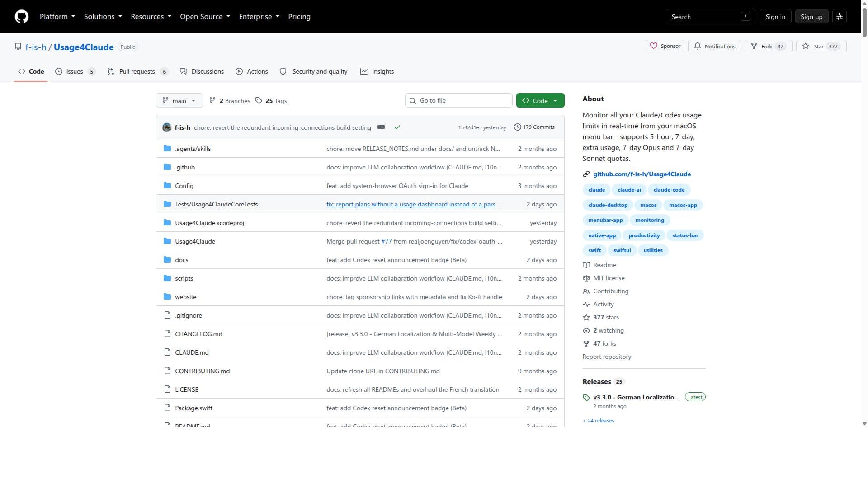Viewport: 868px width, 488px height.
Task: Expand the Resources menu
Action: click(x=151, y=17)
